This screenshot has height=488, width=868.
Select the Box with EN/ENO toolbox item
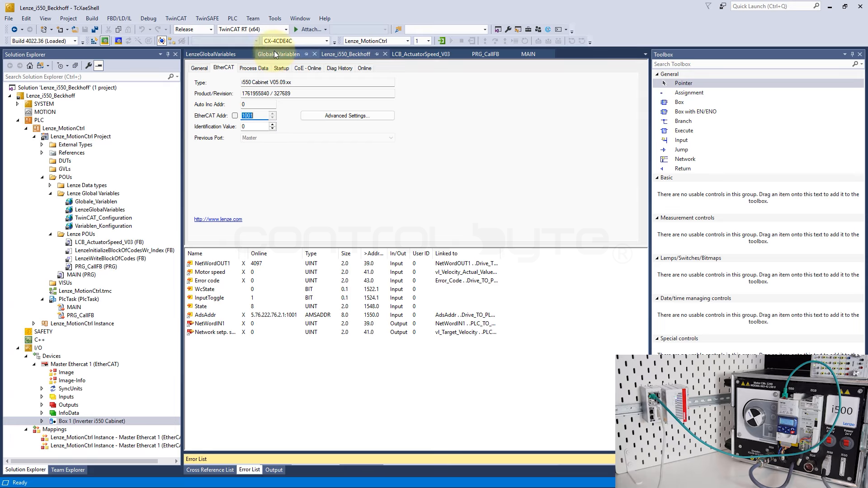[x=695, y=112]
